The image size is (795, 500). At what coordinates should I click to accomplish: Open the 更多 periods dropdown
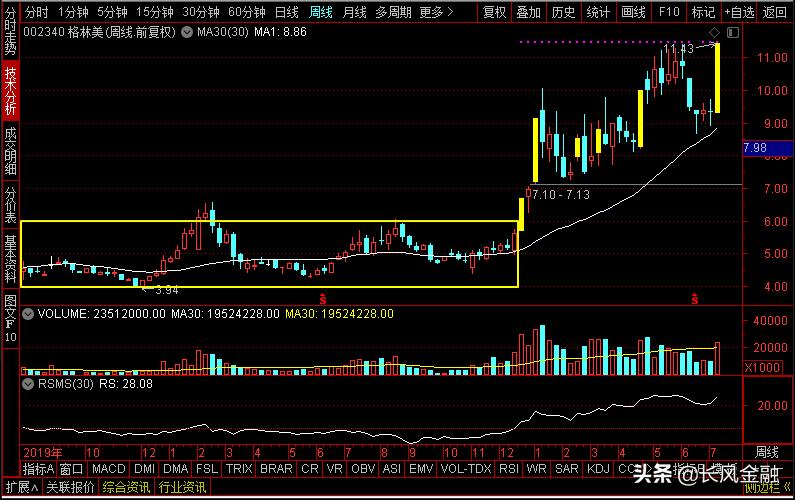436,12
